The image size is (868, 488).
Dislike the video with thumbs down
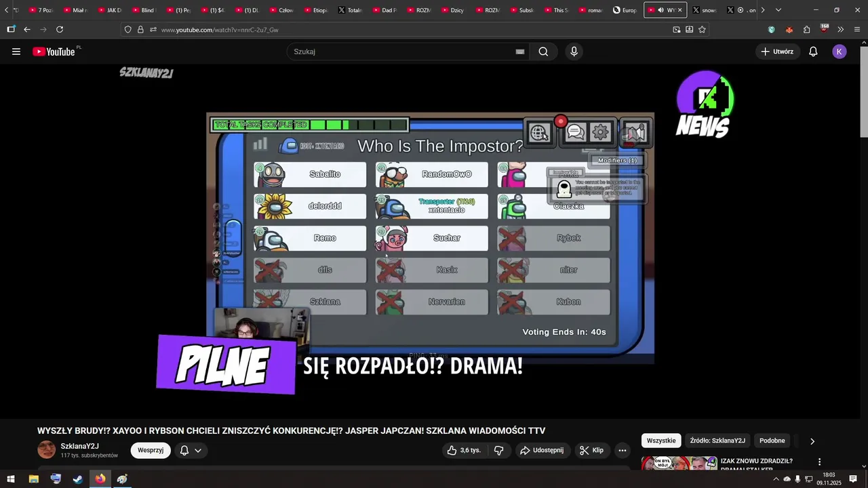click(499, 450)
